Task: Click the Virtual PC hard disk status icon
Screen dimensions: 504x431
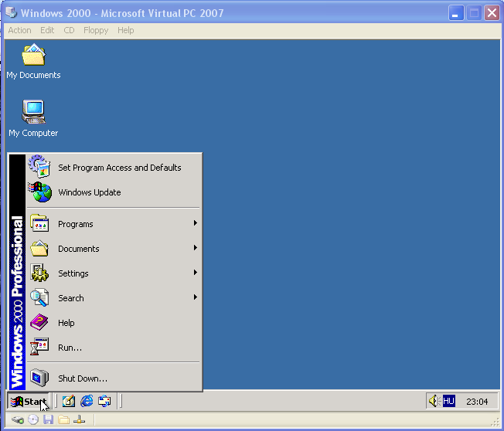Action: tap(18, 420)
